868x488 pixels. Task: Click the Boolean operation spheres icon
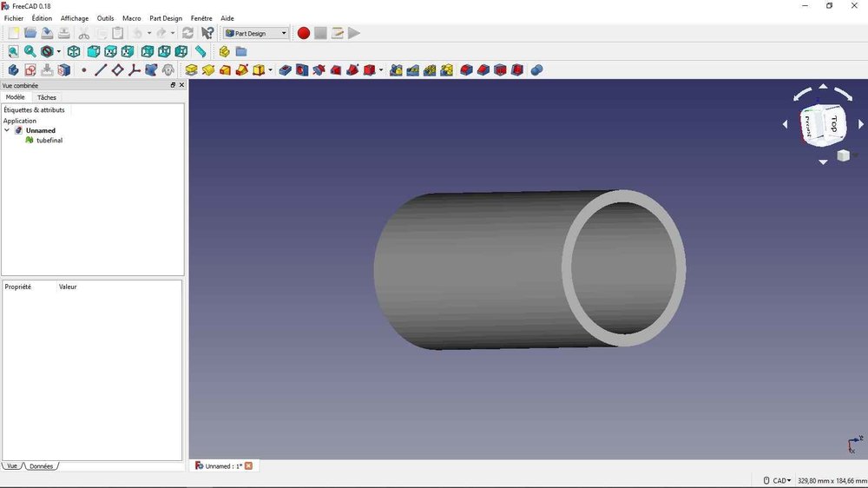pos(536,70)
